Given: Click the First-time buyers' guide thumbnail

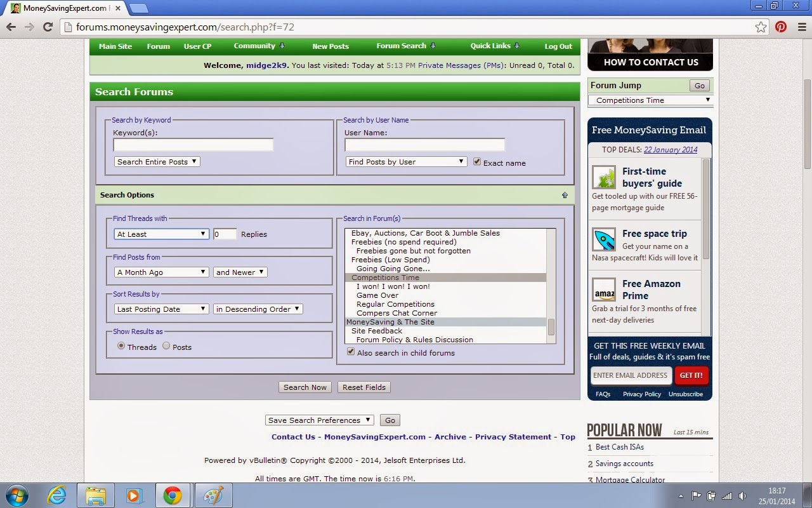Looking at the screenshot, I should click(604, 177).
